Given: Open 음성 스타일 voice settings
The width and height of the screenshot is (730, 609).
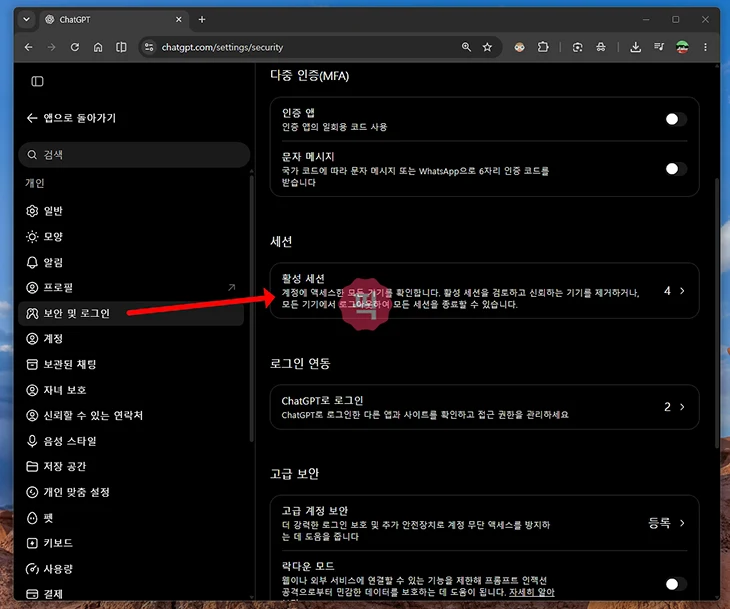Looking at the screenshot, I should click(x=131, y=441).
